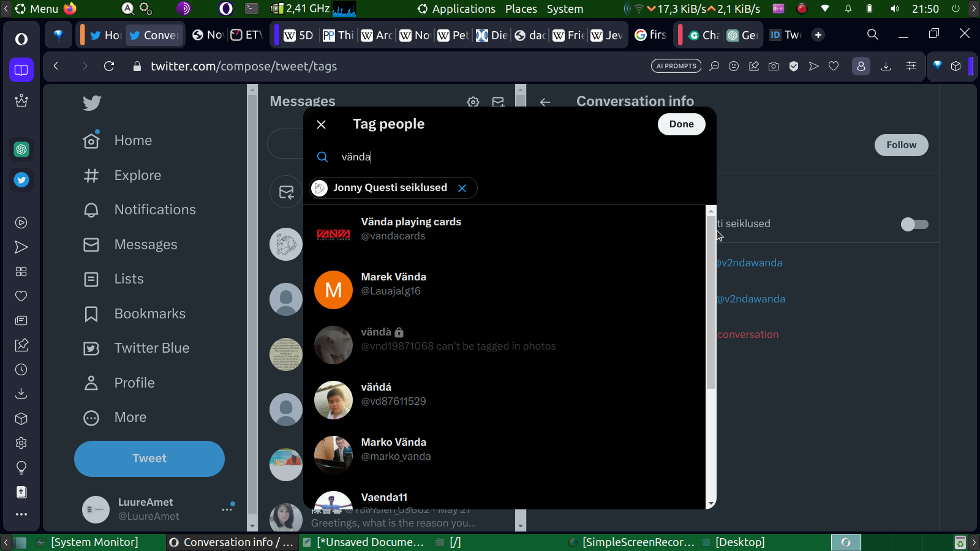This screenshot has height=551, width=980.
Task: Open browser downloads in toolbar
Action: [x=886, y=66]
